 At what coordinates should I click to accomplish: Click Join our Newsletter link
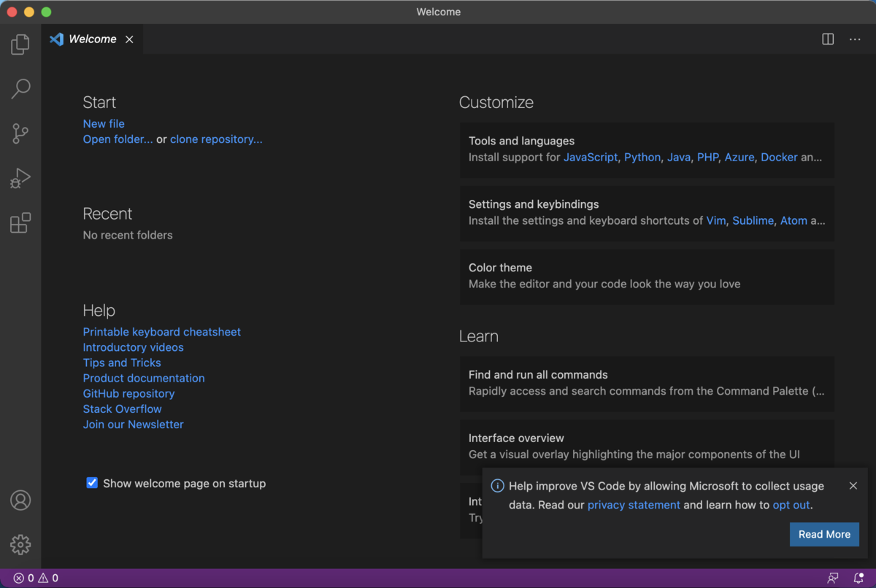point(133,425)
